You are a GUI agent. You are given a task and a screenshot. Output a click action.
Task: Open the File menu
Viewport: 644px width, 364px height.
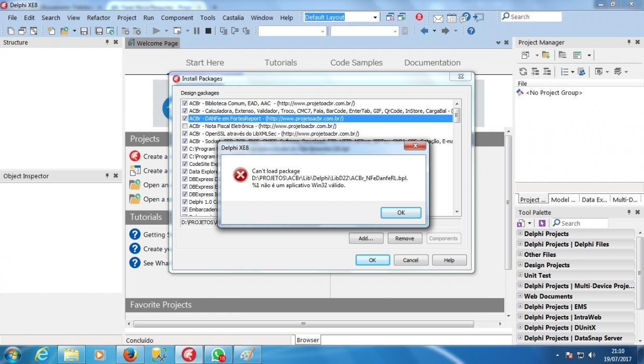coord(12,18)
